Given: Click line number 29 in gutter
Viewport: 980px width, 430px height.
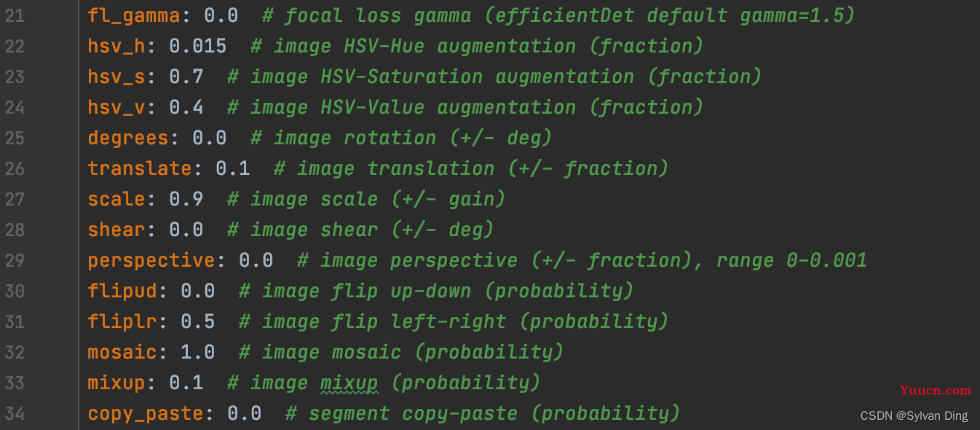Looking at the screenshot, I should (x=15, y=260).
